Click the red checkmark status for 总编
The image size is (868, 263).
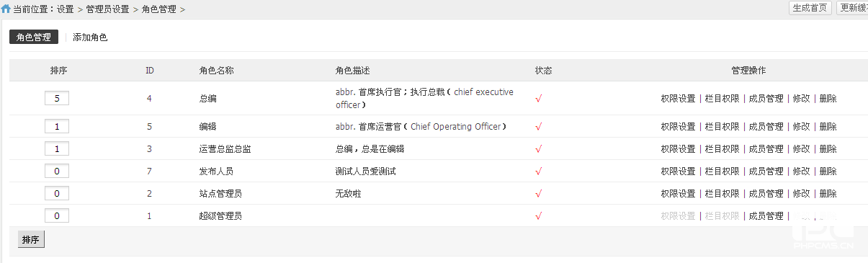pos(538,99)
